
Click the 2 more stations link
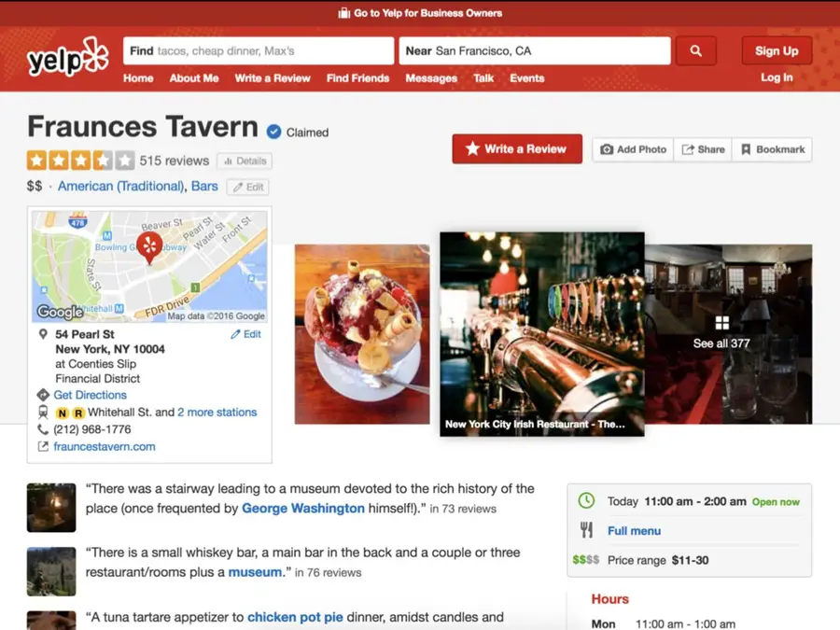217,412
